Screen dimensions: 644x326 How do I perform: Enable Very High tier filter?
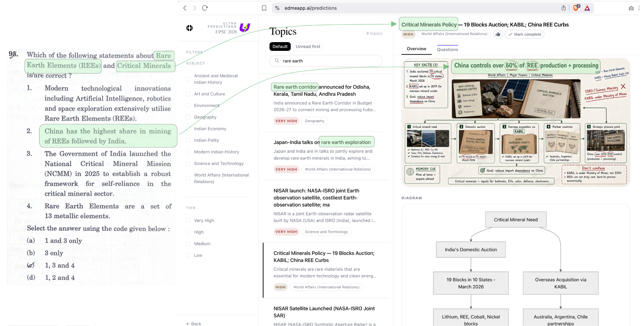pos(188,220)
